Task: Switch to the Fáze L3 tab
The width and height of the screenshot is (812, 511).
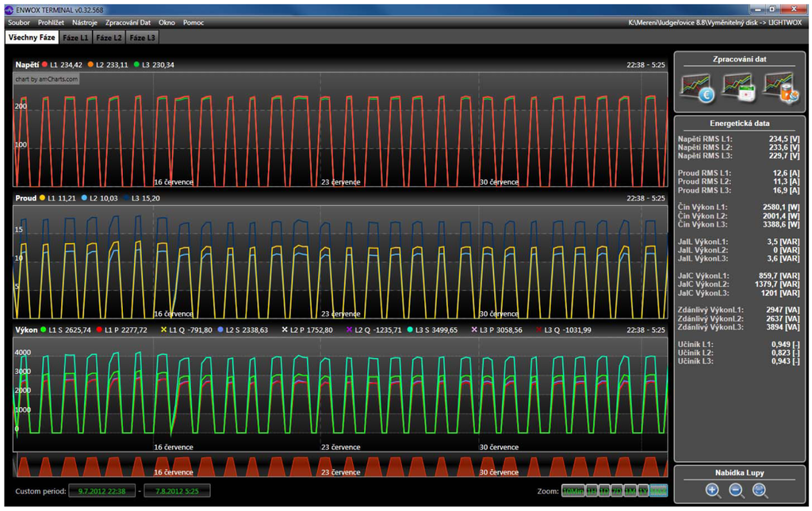Action: tap(143, 37)
